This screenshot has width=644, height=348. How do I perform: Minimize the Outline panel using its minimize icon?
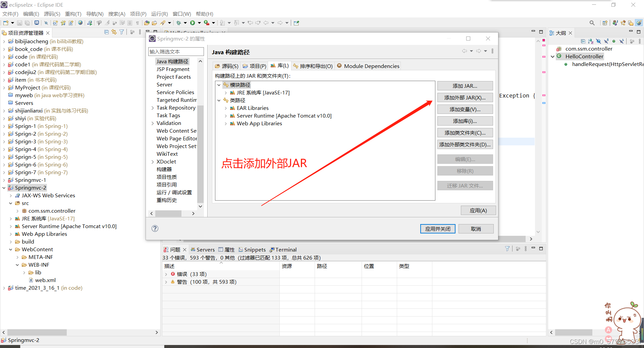pyautogui.click(x=631, y=31)
